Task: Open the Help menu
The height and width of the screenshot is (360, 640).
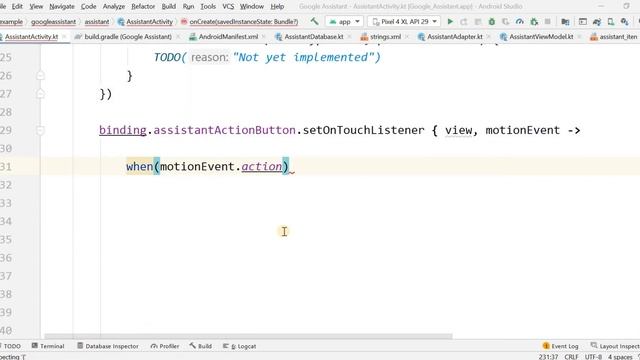Action: pos(277,7)
